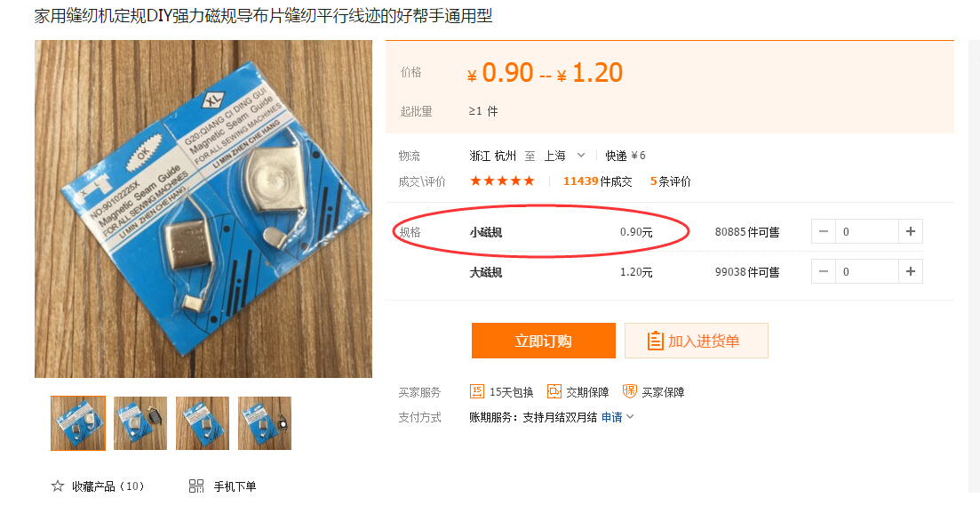Click the 交期保障 delivery guarantee icon
This screenshot has width=980, height=522.
pyautogui.click(x=554, y=392)
